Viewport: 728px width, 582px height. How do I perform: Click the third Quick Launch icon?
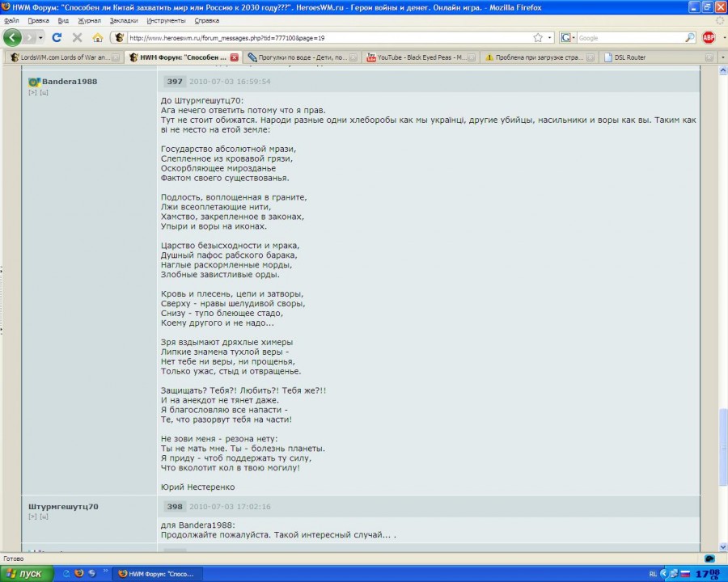click(92, 574)
